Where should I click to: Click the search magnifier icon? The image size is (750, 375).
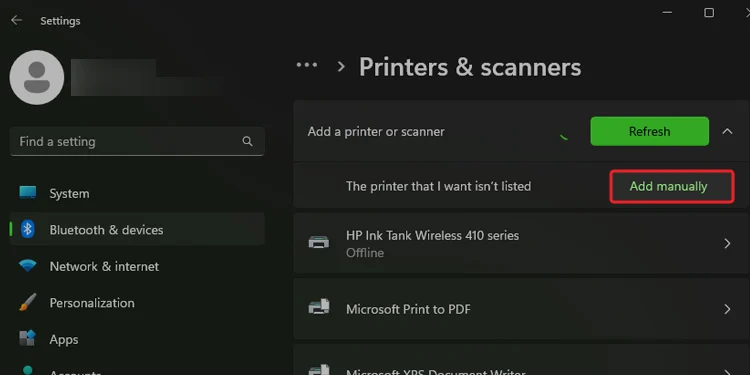[247, 141]
